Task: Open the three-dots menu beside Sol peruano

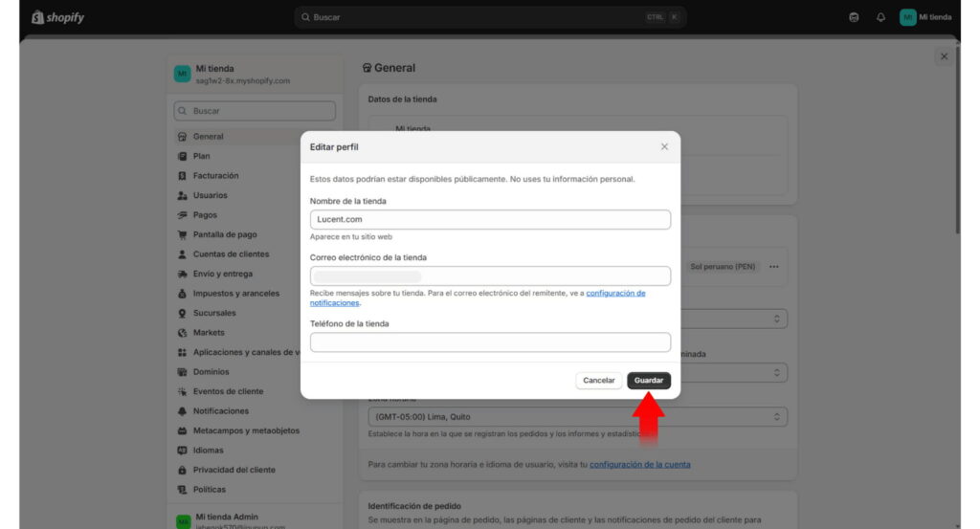Action: click(x=774, y=267)
